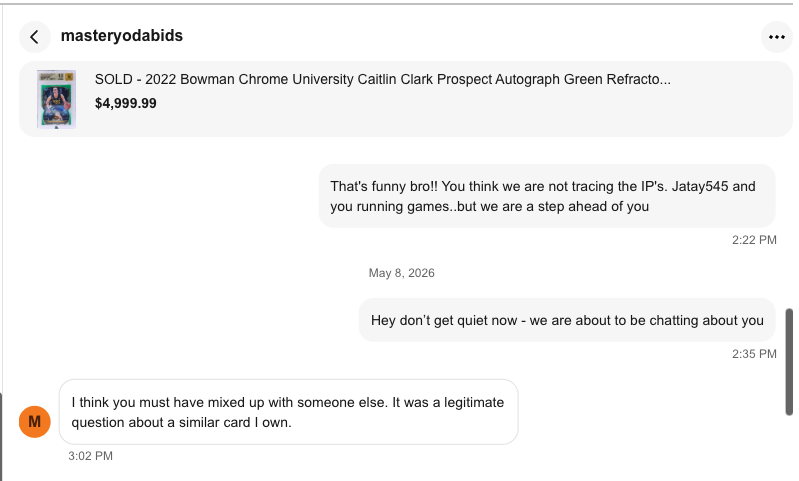Screen dimensions: 799x481
Task: Click the orange M avatar icon
Action: 35,421
